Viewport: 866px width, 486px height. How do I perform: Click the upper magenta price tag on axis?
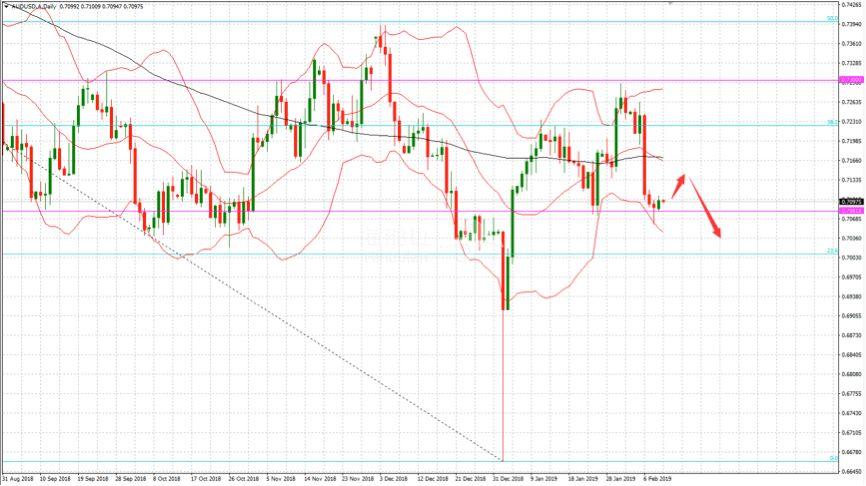point(851,80)
